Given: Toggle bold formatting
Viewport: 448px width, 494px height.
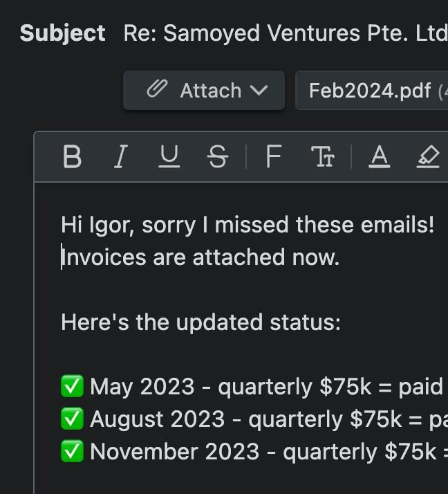Looking at the screenshot, I should point(72,157).
